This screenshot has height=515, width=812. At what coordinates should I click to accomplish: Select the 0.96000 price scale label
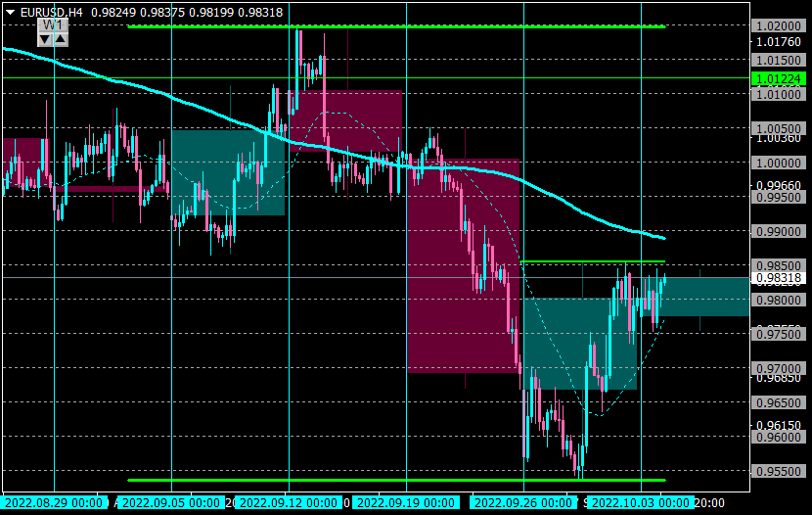[779, 438]
